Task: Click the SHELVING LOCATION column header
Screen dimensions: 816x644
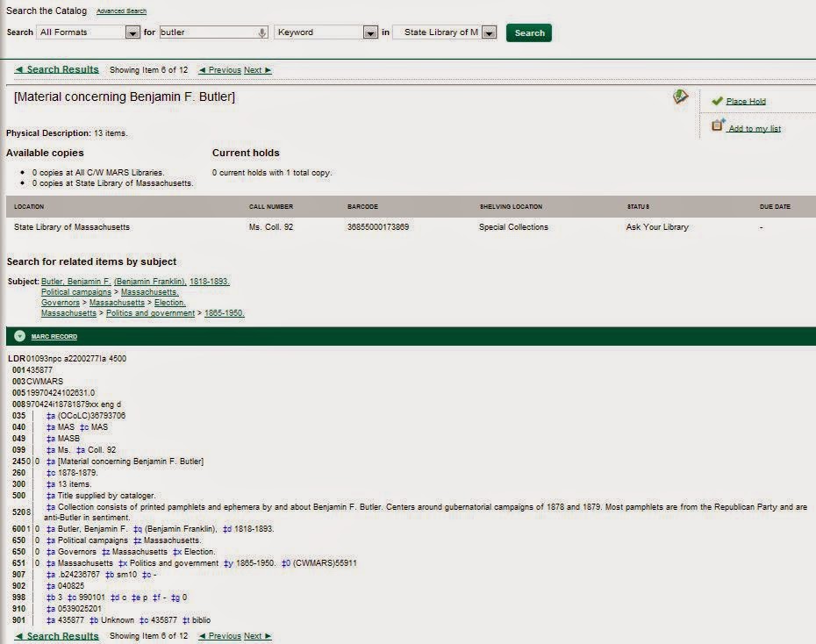Action: click(511, 206)
